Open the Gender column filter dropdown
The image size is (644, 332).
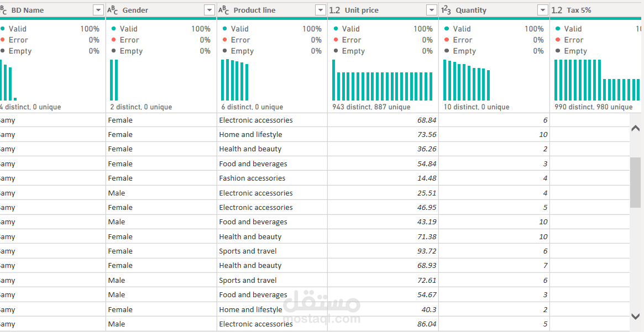pyautogui.click(x=210, y=10)
